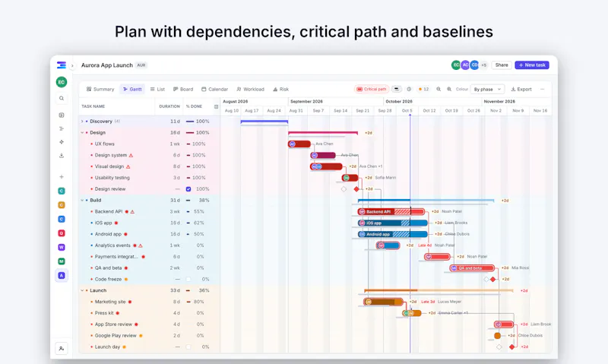Expand the sidebar with the chevron button
The image size is (608, 364).
[72, 65]
